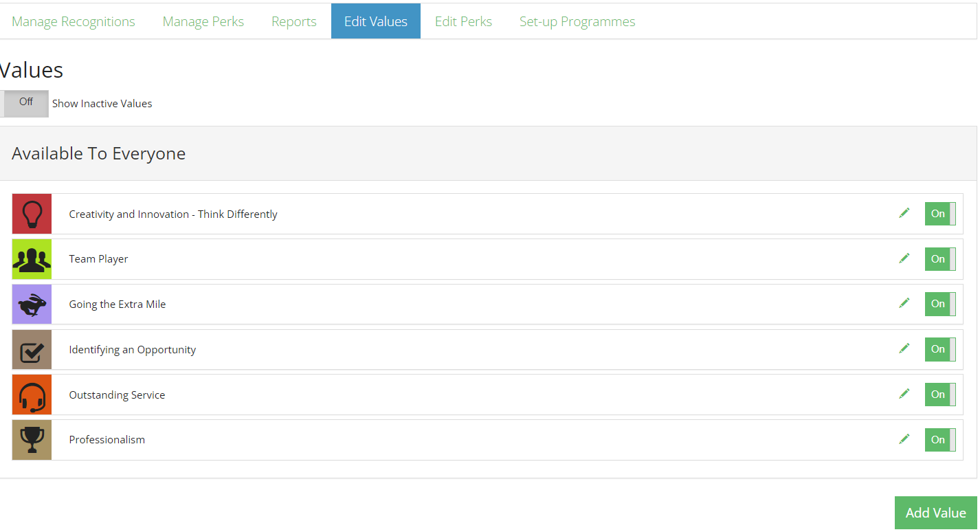The width and height of the screenshot is (980, 532).
Task: Open Set-up Programmes tab
Action: (577, 21)
